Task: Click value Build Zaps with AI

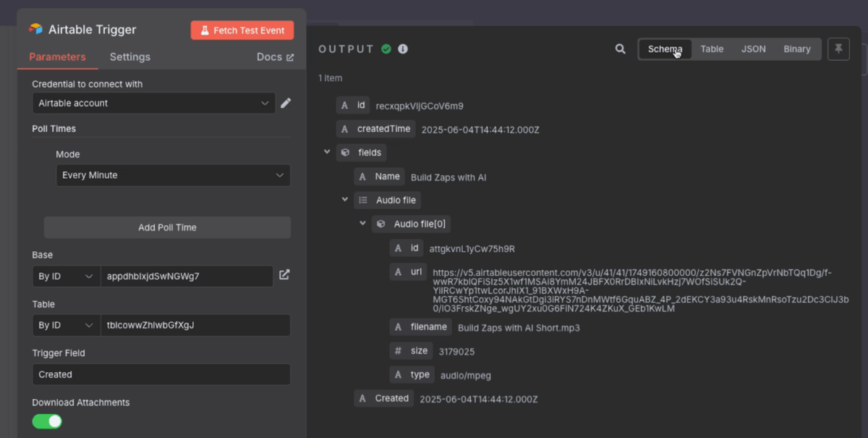Action: tap(448, 177)
